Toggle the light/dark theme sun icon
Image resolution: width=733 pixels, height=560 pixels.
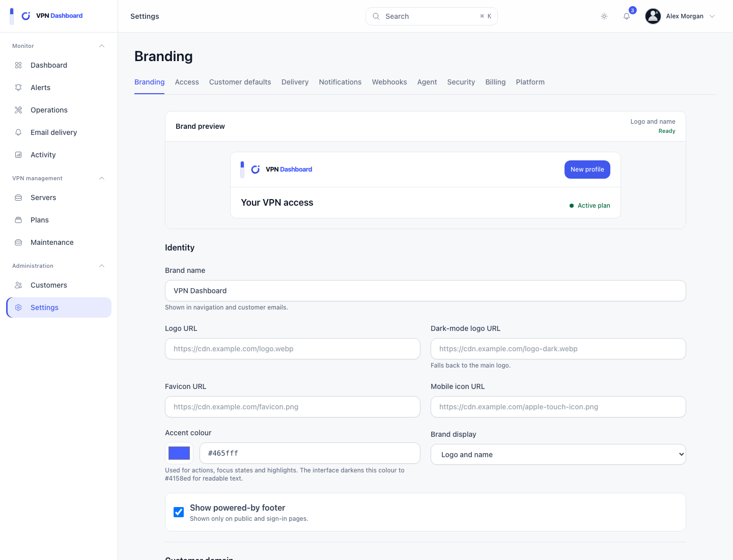point(604,16)
